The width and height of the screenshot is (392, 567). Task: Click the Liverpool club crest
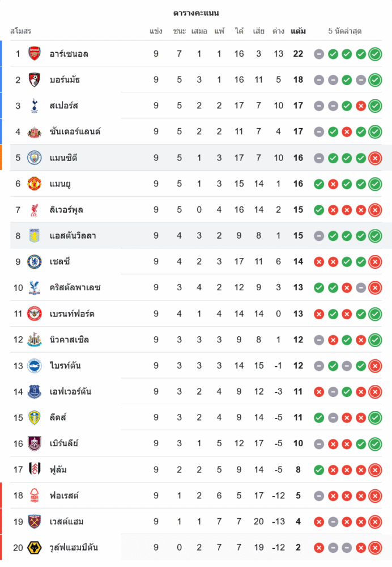[35, 210]
